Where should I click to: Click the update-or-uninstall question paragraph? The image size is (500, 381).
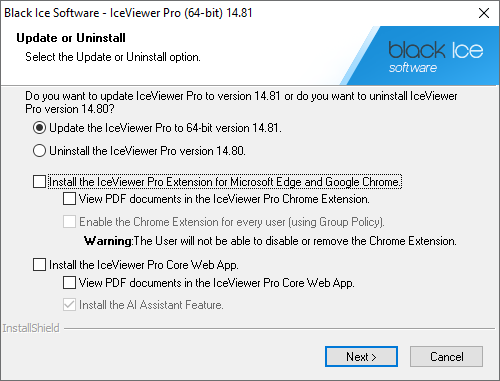pos(241,102)
